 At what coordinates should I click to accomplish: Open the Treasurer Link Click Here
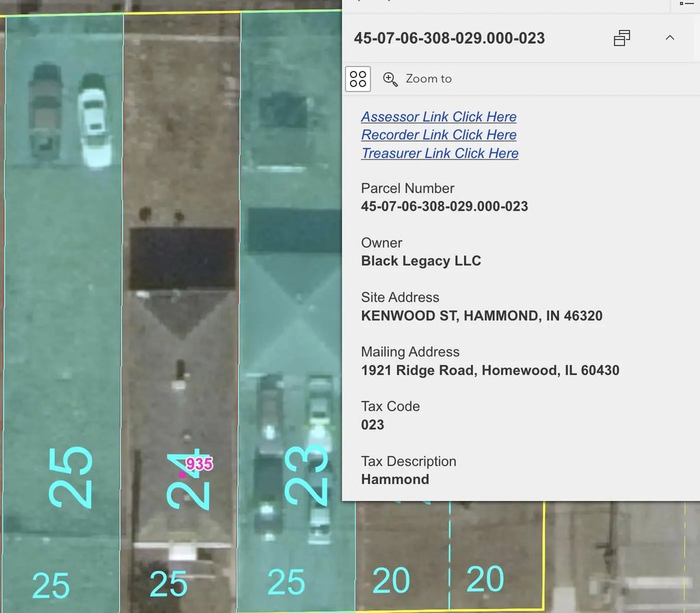440,154
